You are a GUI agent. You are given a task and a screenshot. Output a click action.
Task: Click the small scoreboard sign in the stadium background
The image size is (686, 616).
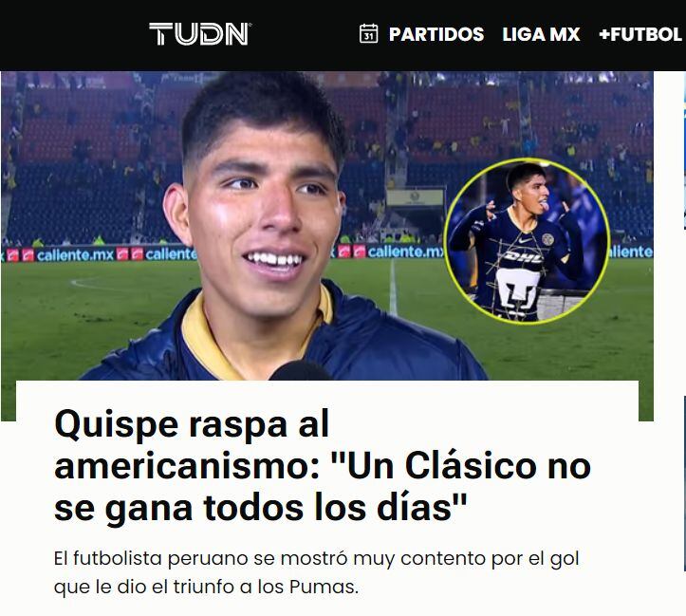[416, 197]
